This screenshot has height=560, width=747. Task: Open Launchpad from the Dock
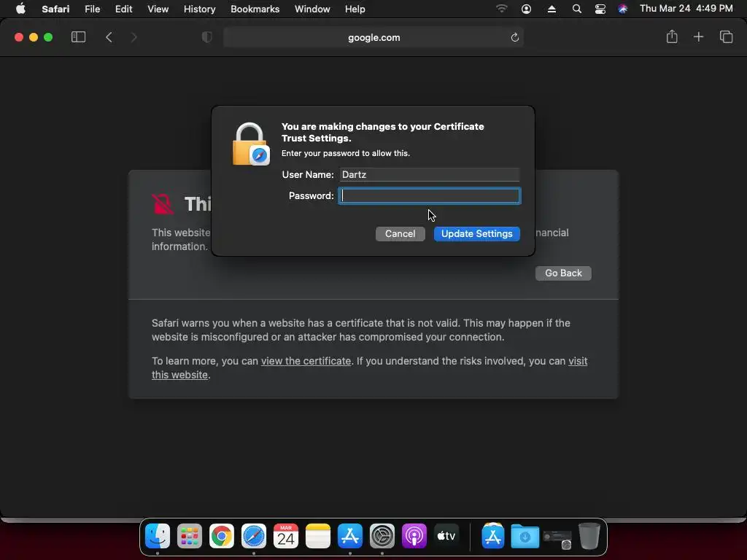tap(190, 536)
